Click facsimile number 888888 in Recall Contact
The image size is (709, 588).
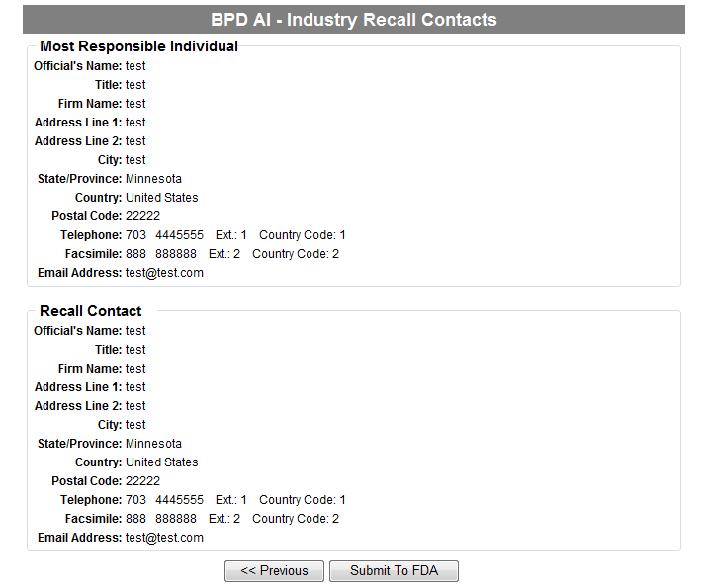coord(175,519)
